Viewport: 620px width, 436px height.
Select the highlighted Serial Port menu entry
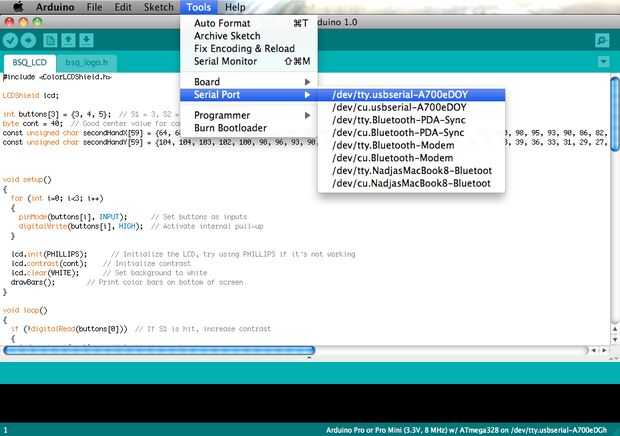pos(249,94)
